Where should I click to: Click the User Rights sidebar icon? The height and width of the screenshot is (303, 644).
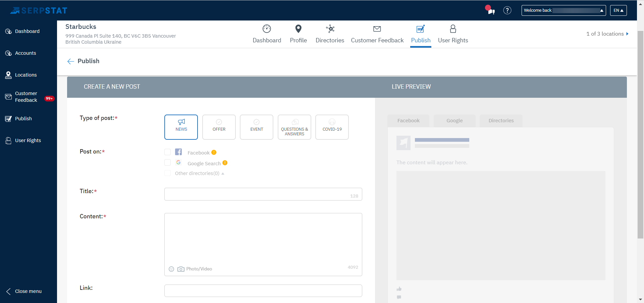[8, 140]
